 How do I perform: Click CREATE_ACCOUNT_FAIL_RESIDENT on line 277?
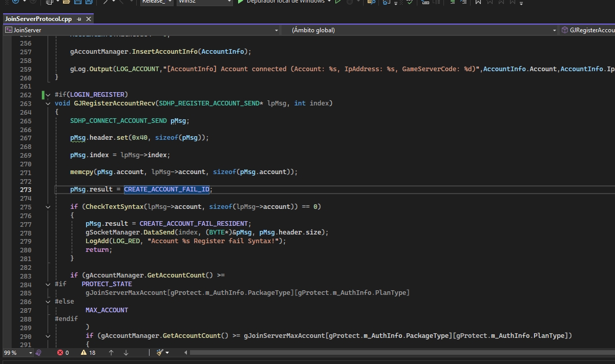click(x=194, y=224)
